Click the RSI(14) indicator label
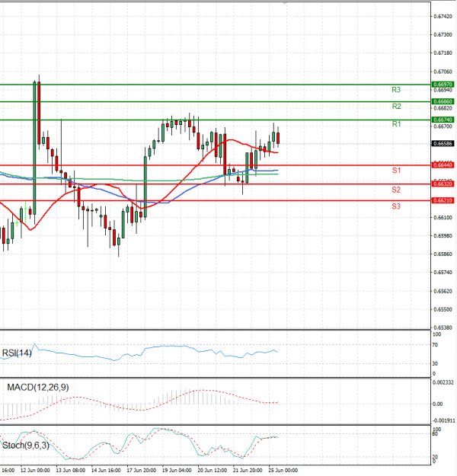The height and width of the screenshot is (476, 457). (17, 353)
